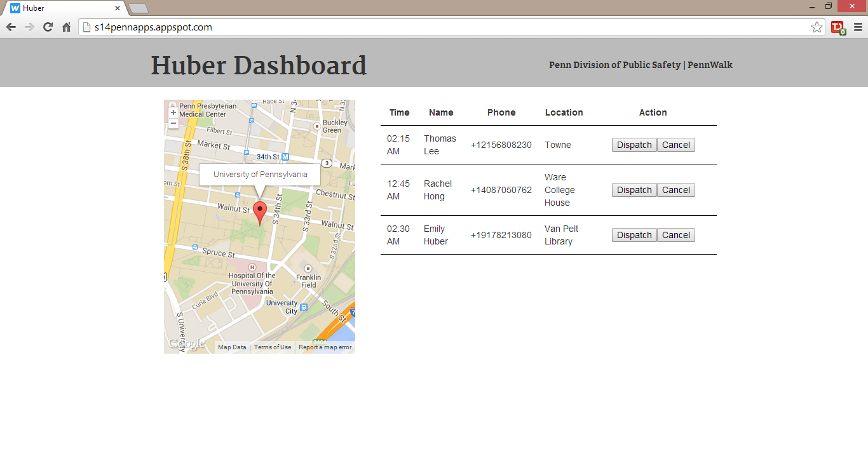Cancel Emily Huber's request
The image size is (868, 461).
676,235
